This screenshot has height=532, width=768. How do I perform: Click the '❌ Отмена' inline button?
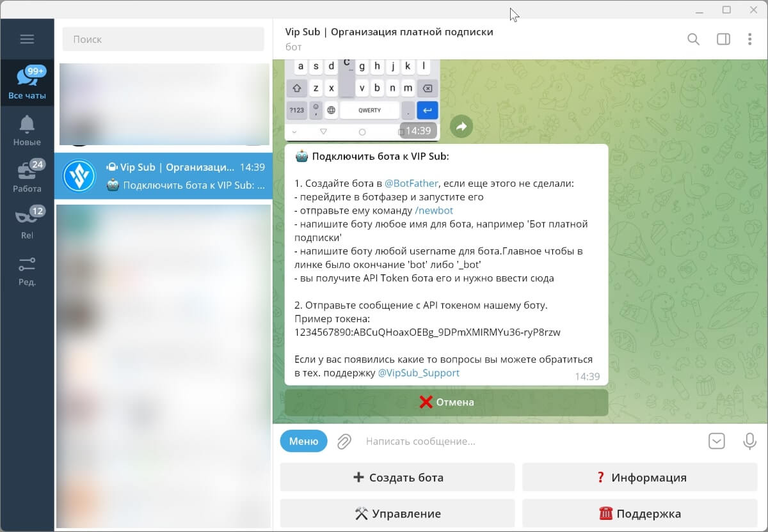[446, 402]
